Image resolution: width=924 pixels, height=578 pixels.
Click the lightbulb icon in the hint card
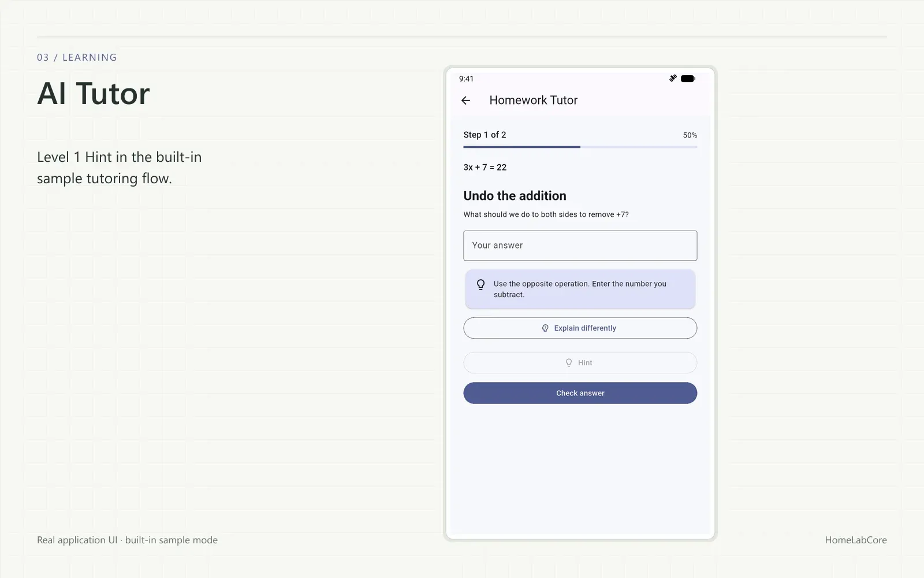pos(480,284)
